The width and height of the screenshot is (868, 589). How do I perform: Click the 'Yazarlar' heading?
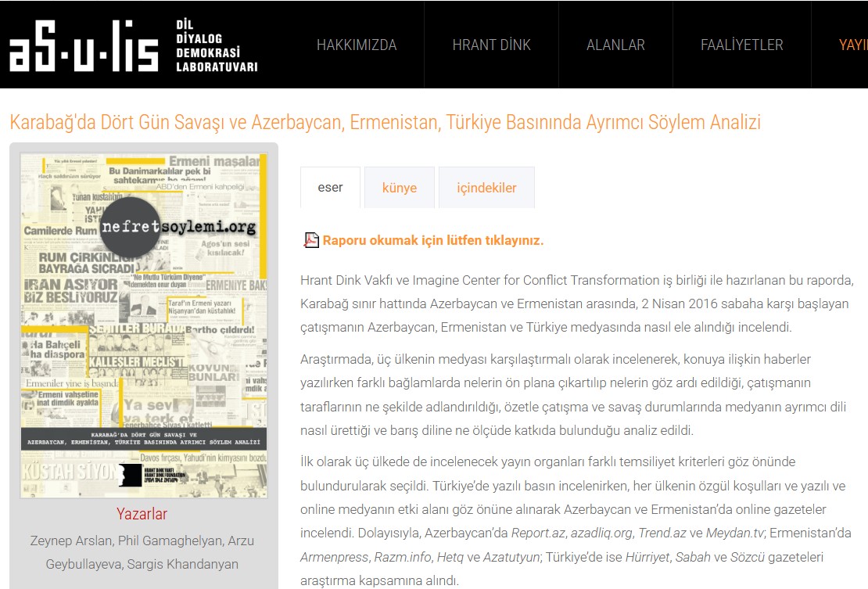point(142,514)
